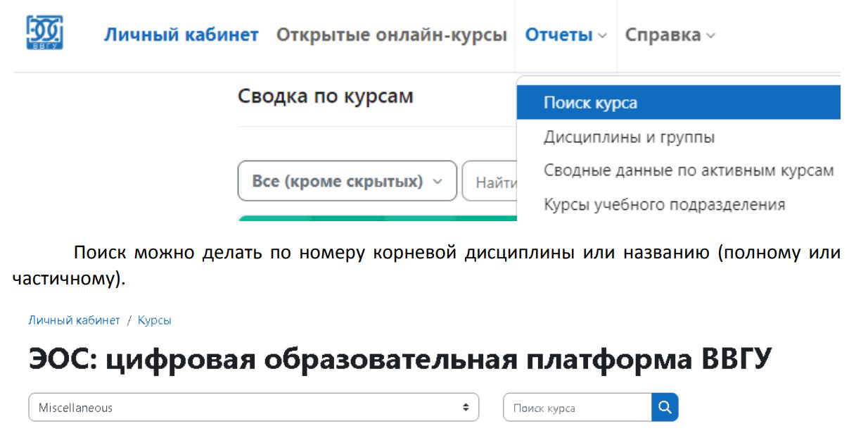Open the Все (кроме скрытых) filter dropdown
Viewport: 868px width, 438px height.
(347, 182)
